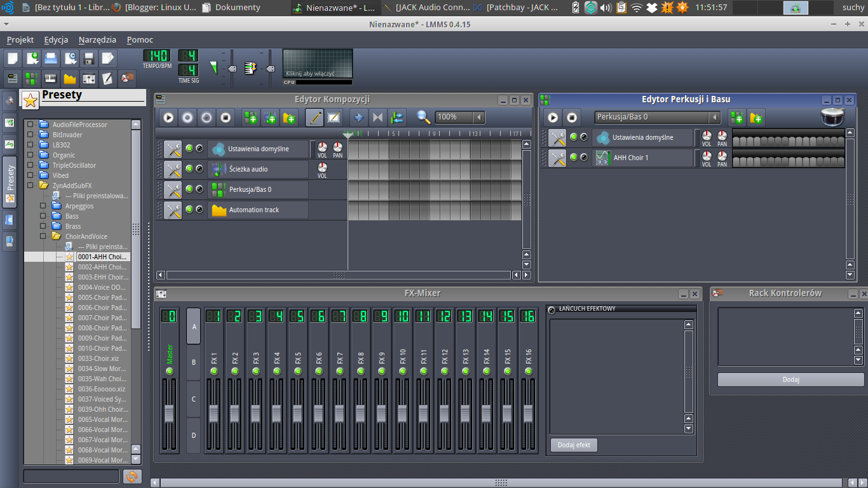Click the drum kit icon in Edytor Perkusji
The width and height of the screenshot is (868, 488).
[x=831, y=117]
